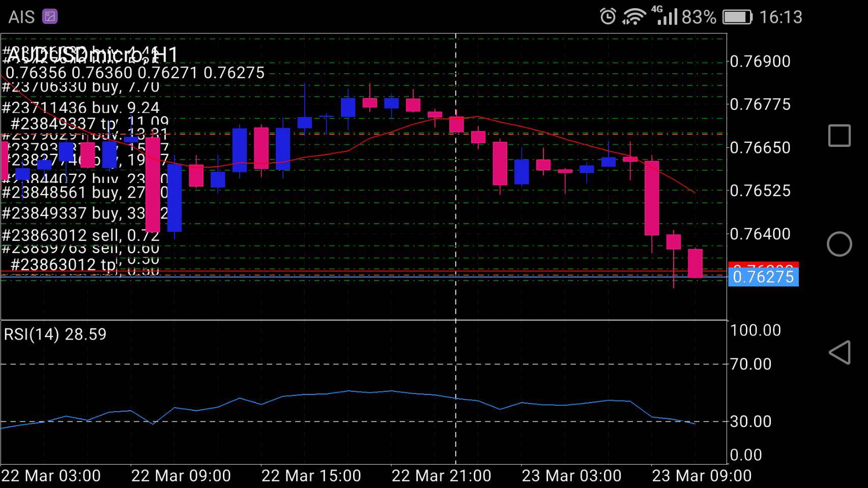The height and width of the screenshot is (488, 868).
Task: Tap the purple gallery notification icon
Action: [50, 17]
